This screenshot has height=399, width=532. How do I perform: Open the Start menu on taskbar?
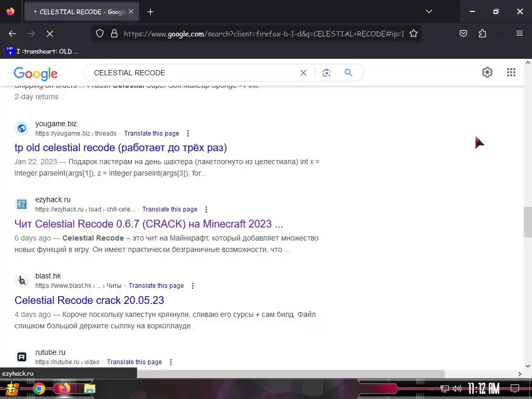(12, 389)
